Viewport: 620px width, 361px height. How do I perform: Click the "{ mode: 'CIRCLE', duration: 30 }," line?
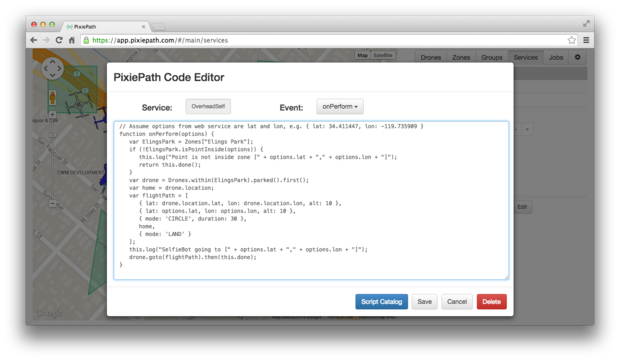pos(193,219)
